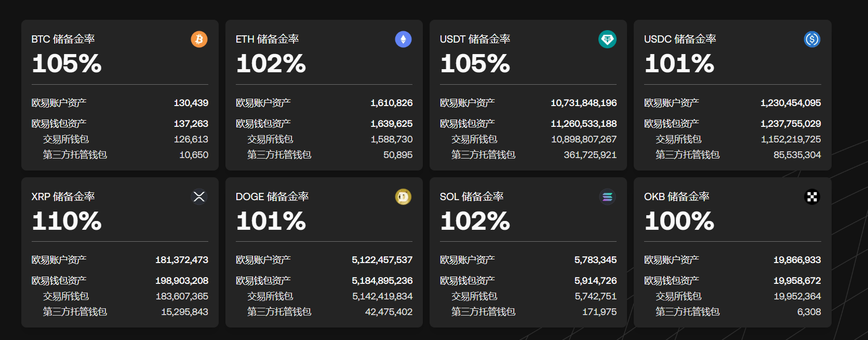This screenshot has width=868, height=340.
Task: Click the Dogecoin logo icon
Action: 403,197
